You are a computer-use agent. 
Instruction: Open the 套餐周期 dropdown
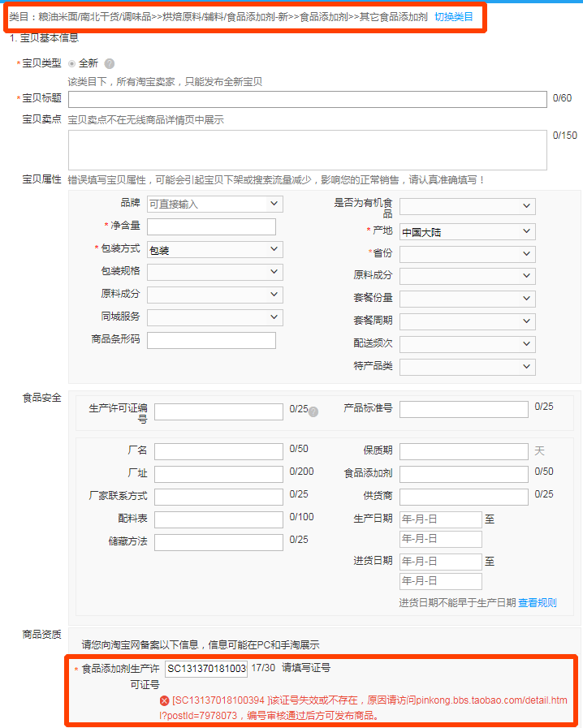click(x=468, y=321)
